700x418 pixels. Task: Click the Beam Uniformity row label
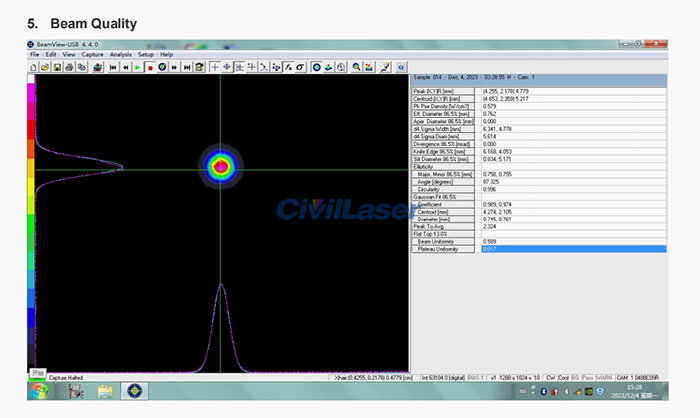click(x=443, y=241)
